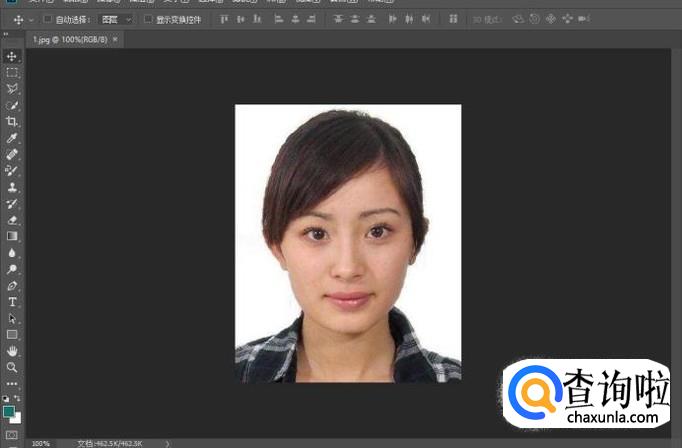Select the Zoom magnifier tool
The width and height of the screenshot is (682, 448).
(x=12, y=367)
